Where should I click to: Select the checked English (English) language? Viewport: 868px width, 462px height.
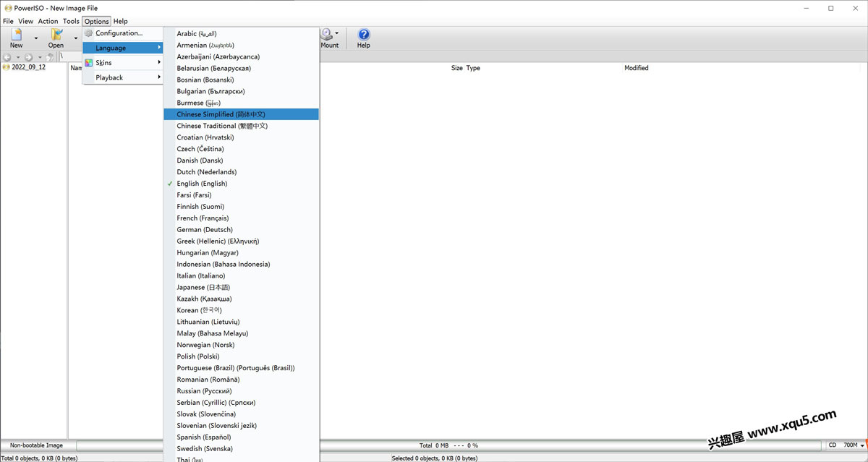(242, 184)
